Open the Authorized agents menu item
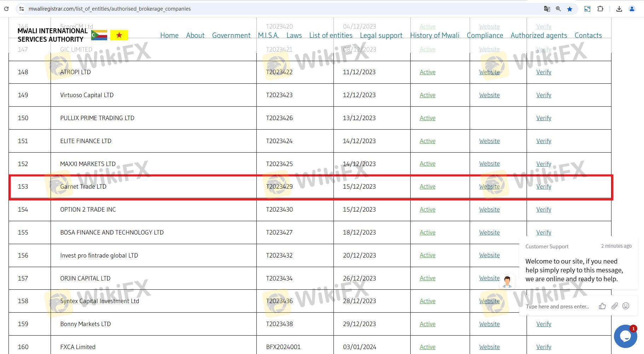The width and height of the screenshot is (644, 354). 539,35
